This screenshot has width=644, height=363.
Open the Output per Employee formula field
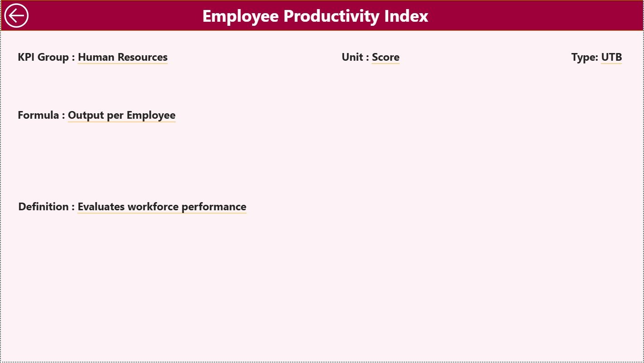pos(121,115)
